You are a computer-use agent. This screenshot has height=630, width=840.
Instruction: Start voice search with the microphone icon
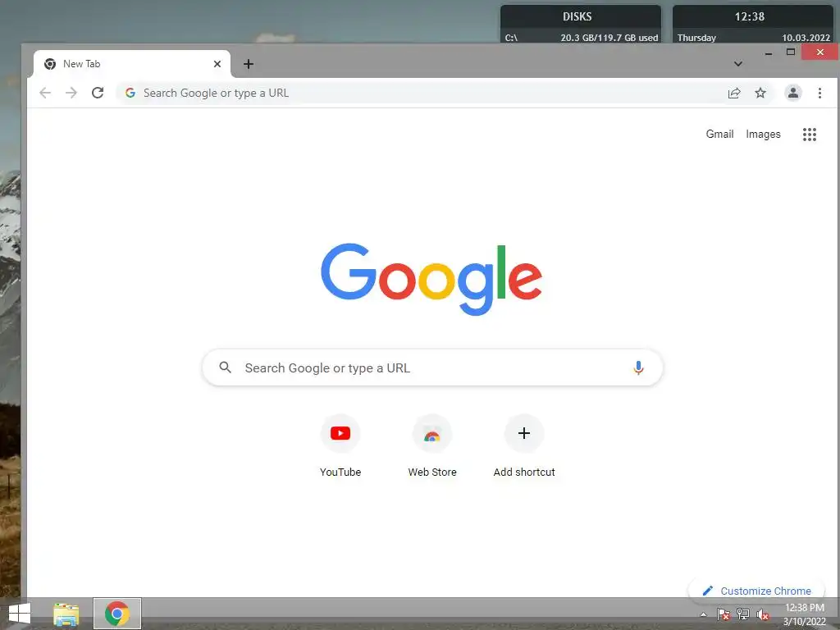pos(638,367)
